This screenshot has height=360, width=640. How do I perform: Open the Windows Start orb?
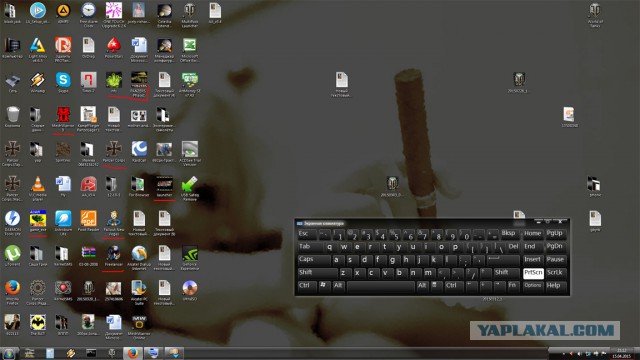tap(9, 353)
